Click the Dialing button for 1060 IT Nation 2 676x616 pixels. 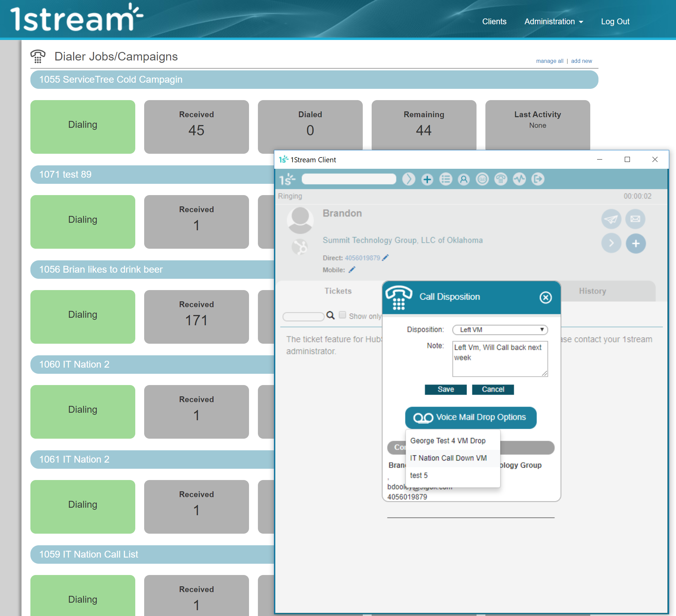tap(83, 412)
